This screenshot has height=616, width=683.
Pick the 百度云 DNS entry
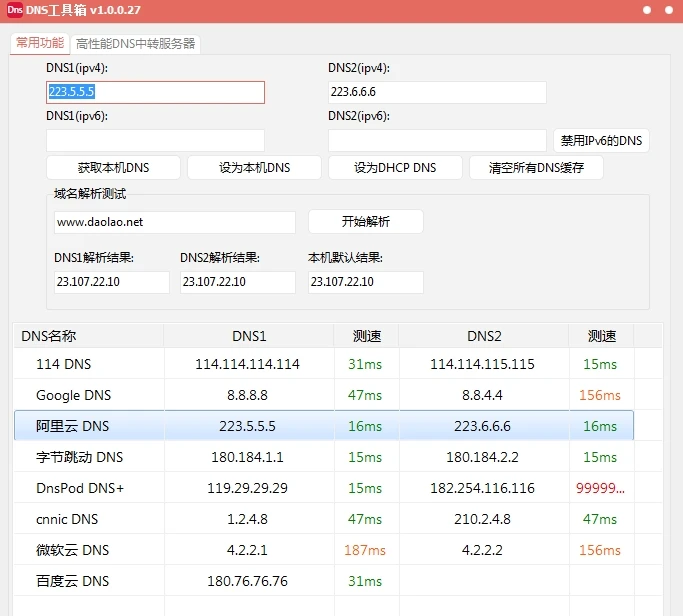coord(72,581)
